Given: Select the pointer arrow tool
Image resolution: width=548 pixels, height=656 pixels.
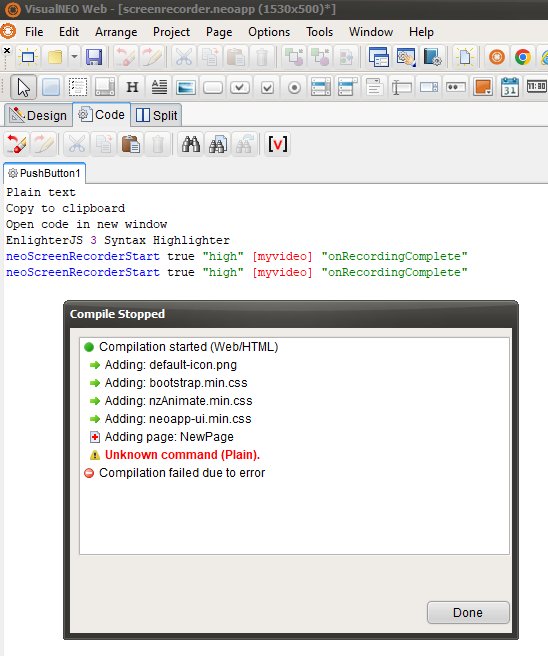Looking at the screenshot, I should click(23, 87).
